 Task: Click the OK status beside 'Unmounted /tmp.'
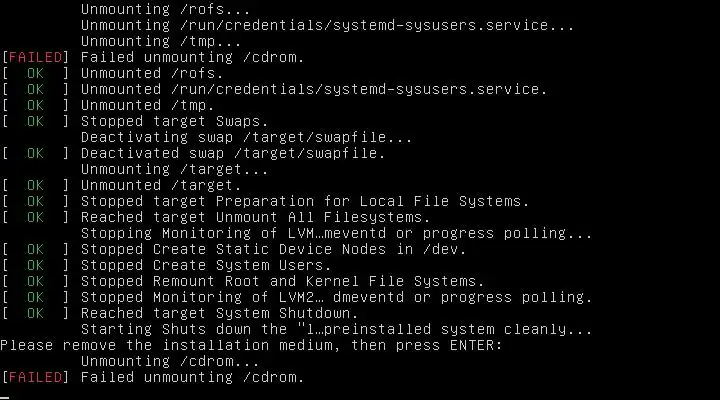pos(35,105)
